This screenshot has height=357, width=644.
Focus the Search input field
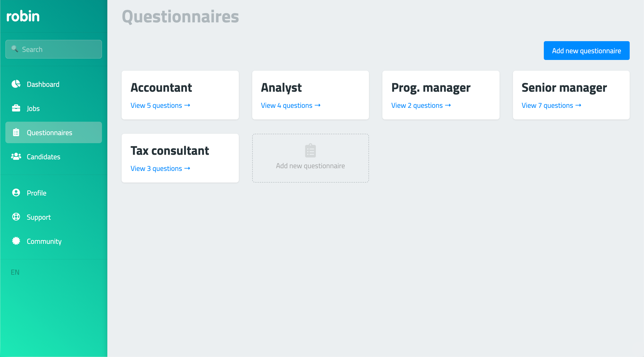tap(53, 49)
